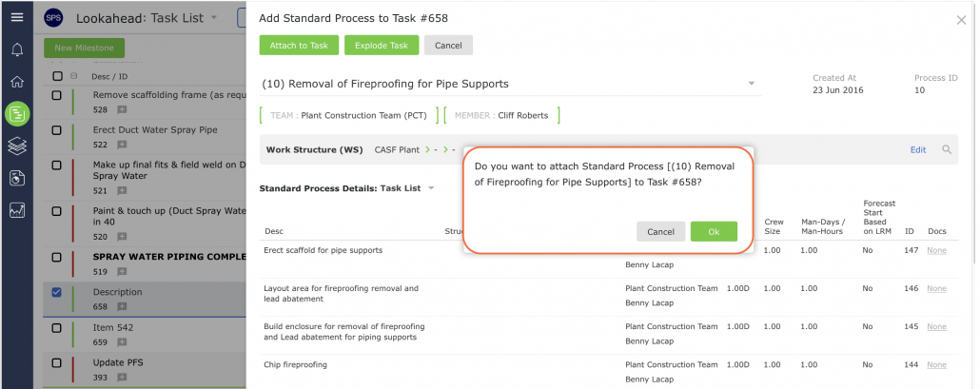Click Cancel in the confirmation dialog
The height and width of the screenshot is (389, 980).
pyautogui.click(x=660, y=232)
